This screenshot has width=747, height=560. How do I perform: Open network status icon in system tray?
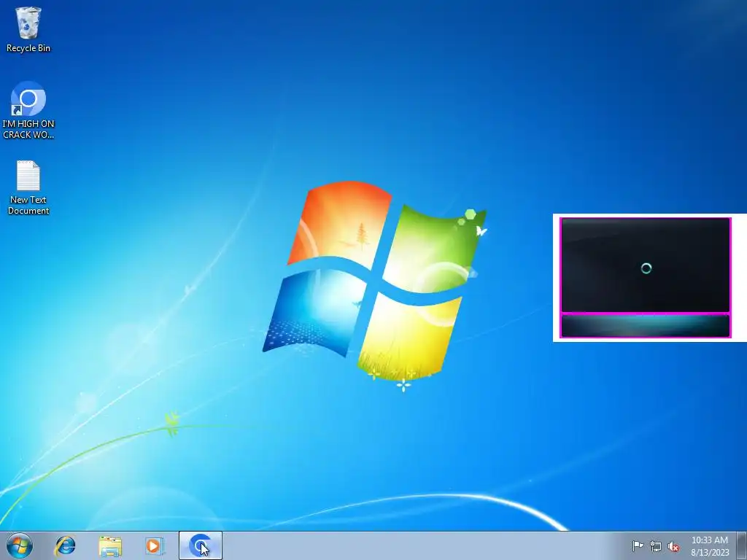[656, 546]
